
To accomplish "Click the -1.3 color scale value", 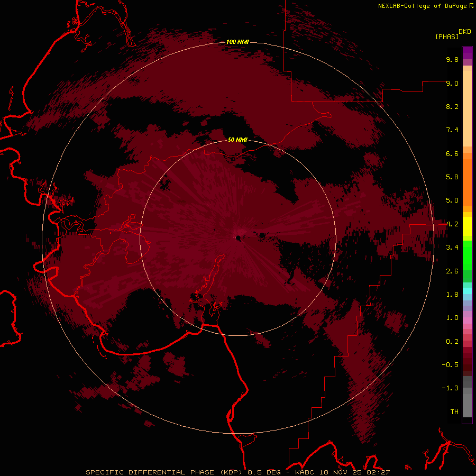I will [x=450, y=388].
